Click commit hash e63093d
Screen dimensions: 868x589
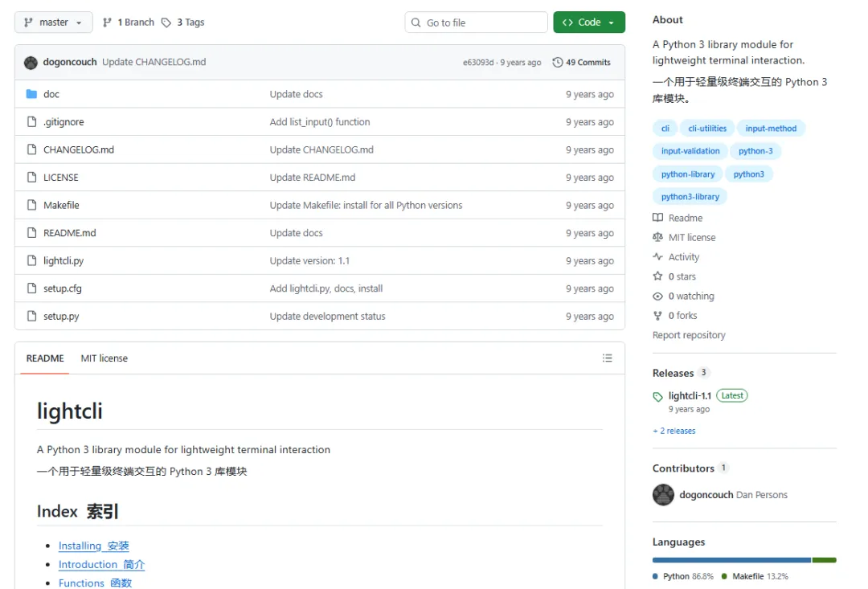477,63
